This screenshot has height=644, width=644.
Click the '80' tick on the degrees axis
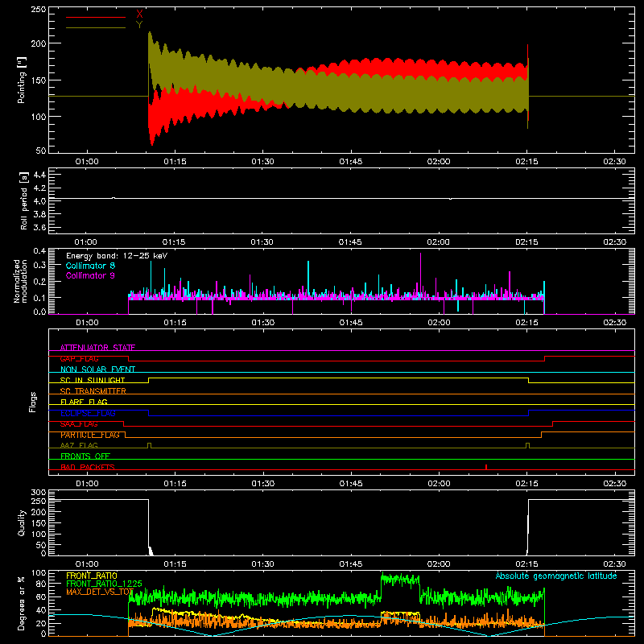point(41,584)
